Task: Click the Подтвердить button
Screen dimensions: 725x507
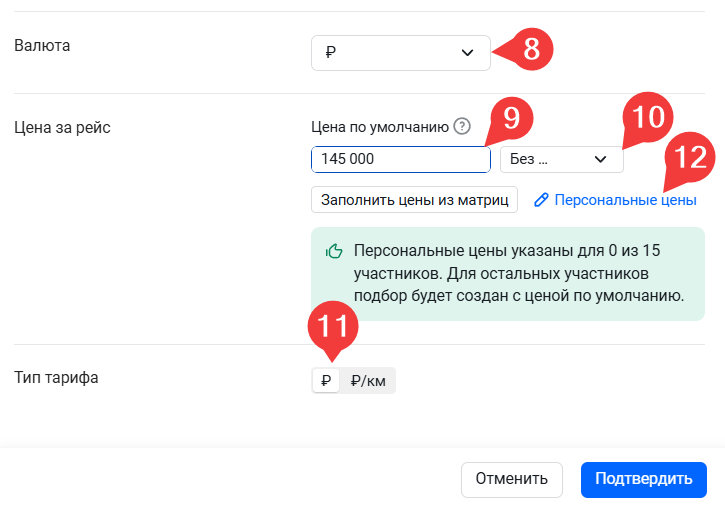Action: coord(643,479)
